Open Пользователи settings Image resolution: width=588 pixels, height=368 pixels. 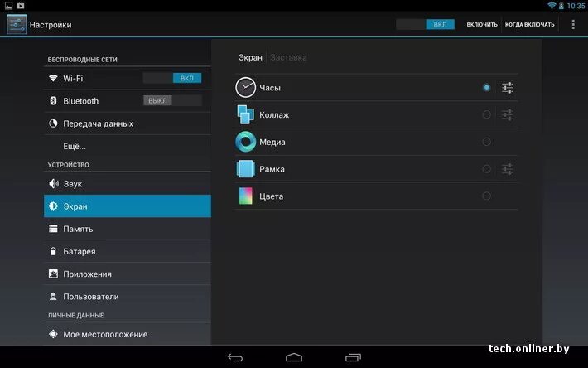pyautogui.click(x=128, y=297)
